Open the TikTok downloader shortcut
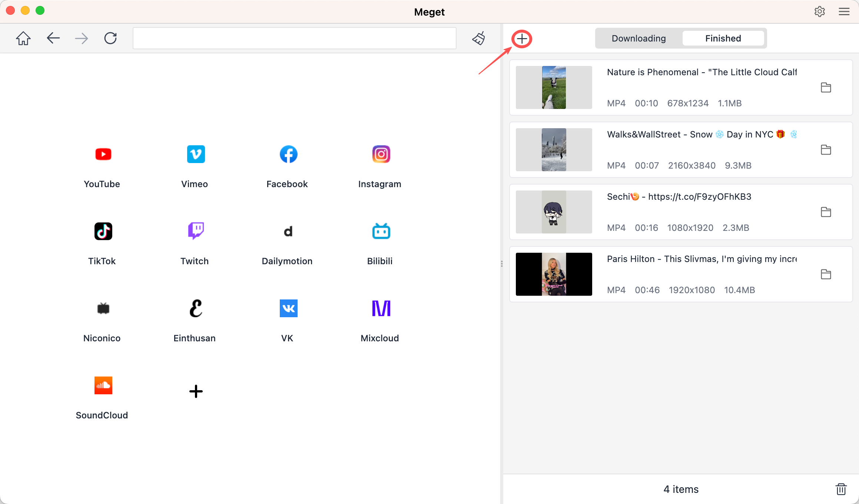This screenshot has width=859, height=504. (x=102, y=231)
